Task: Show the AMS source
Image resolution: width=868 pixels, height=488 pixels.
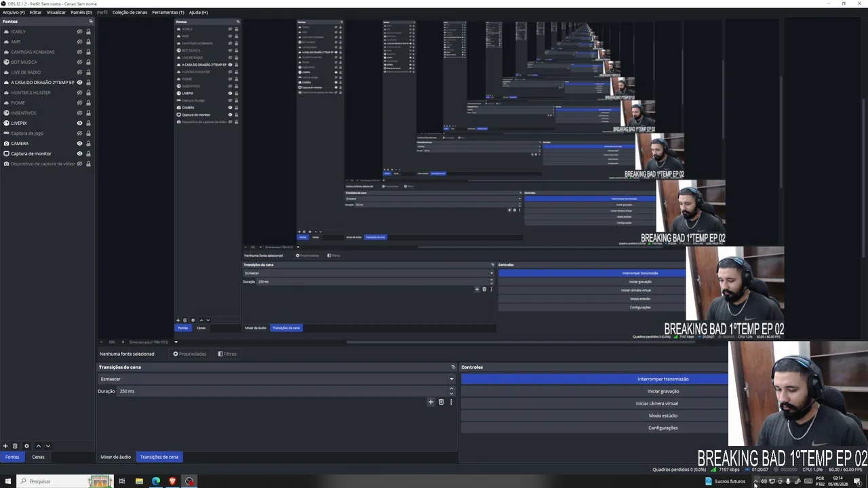Action: (x=79, y=42)
